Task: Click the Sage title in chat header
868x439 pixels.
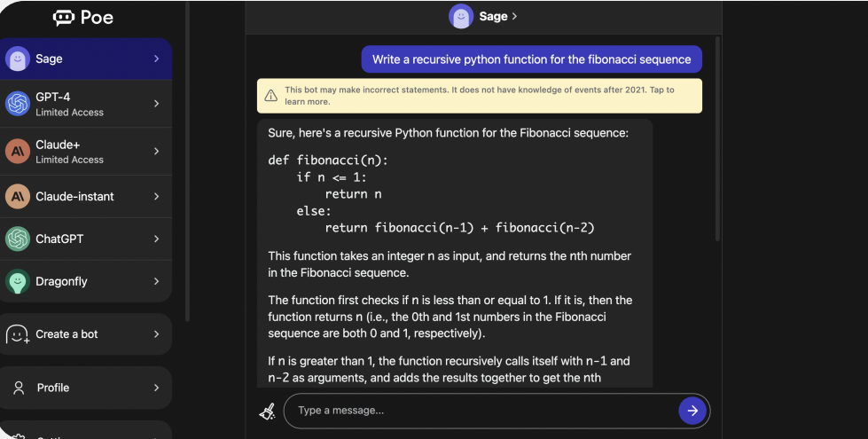Action: [493, 17]
